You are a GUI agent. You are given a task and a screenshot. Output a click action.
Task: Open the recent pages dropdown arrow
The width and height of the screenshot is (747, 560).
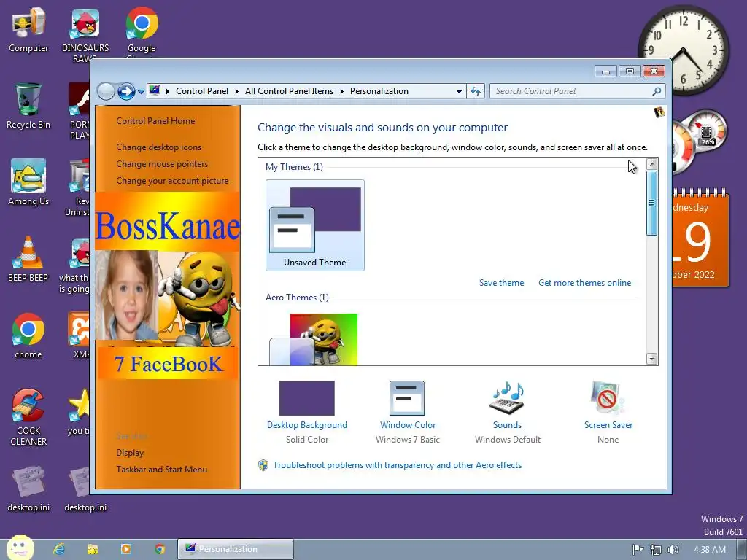(141, 92)
